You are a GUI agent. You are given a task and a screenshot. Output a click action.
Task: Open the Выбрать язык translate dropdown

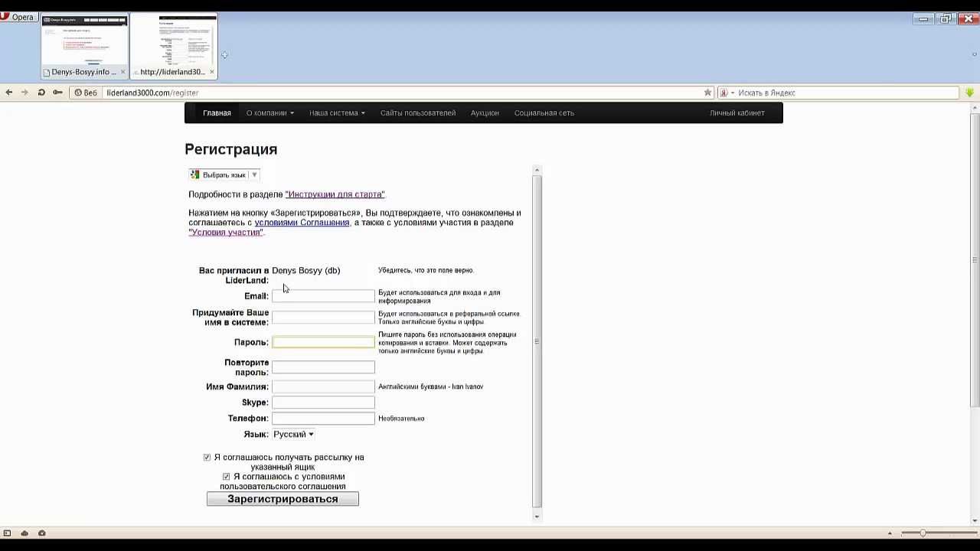(224, 174)
